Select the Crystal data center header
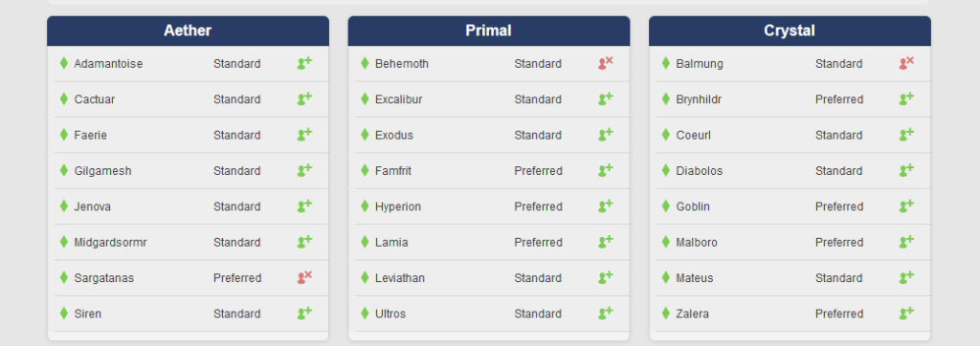This screenshot has height=346, width=980. [790, 31]
